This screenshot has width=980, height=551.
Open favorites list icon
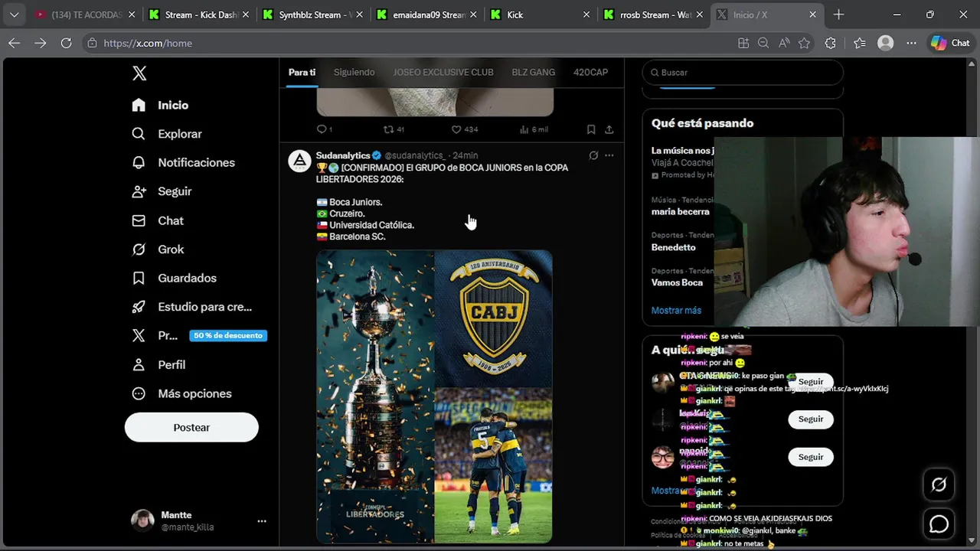pyautogui.click(x=860, y=43)
